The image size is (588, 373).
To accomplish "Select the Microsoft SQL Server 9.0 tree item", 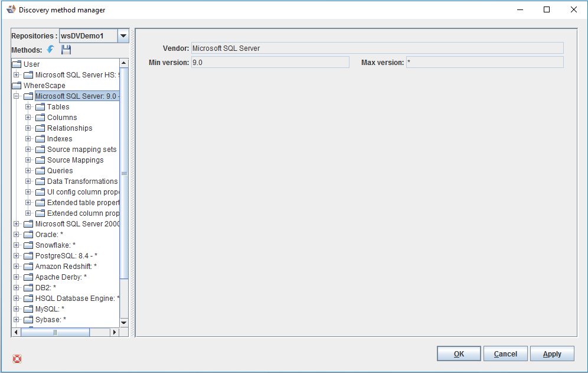I will [77, 96].
